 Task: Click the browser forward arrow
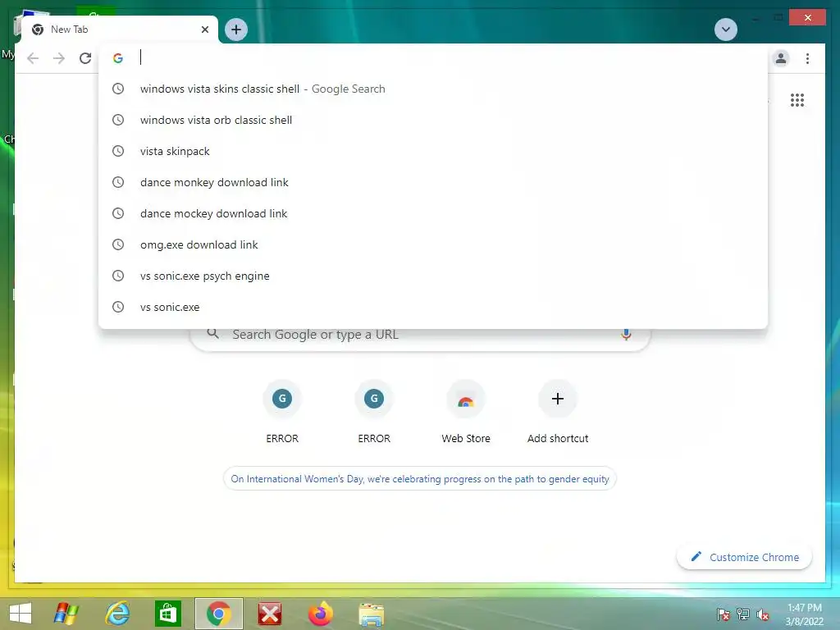59,58
